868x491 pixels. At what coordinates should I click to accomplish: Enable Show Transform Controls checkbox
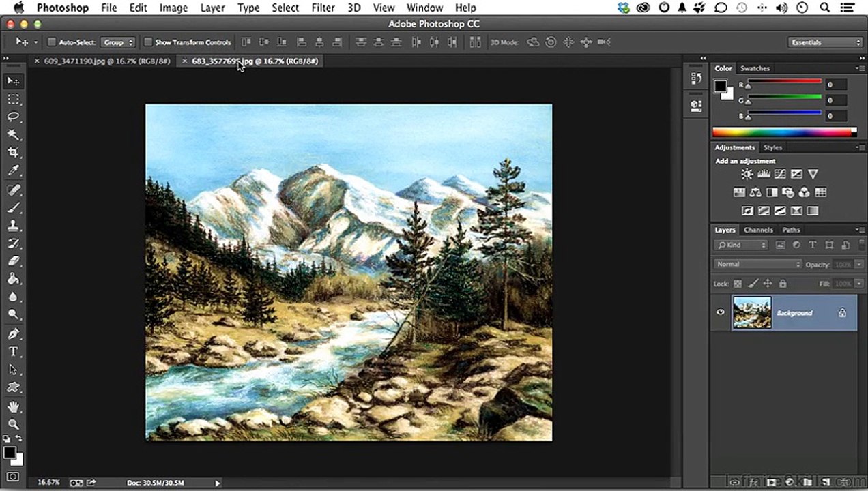coord(147,42)
